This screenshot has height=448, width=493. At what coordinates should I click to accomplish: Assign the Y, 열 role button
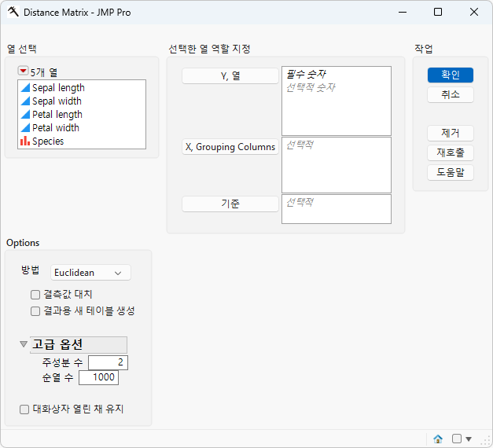pyautogui.click(x=230, y=75)
